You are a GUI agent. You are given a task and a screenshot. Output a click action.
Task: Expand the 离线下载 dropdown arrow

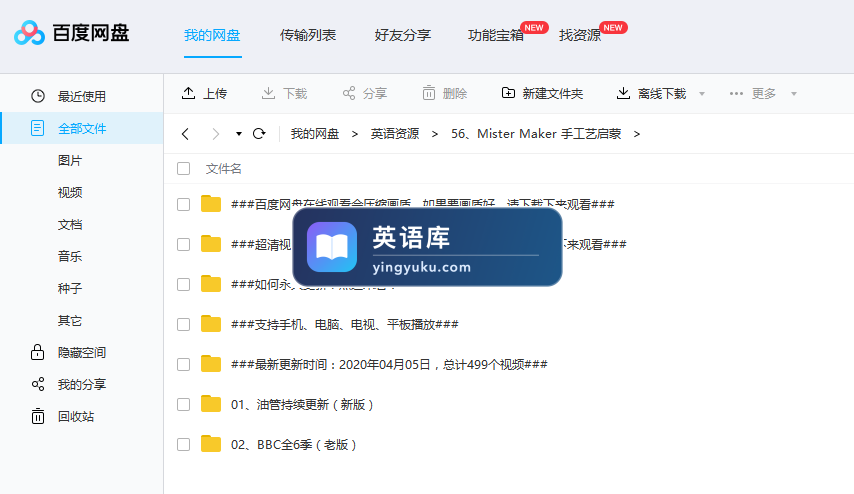(702, 94)
